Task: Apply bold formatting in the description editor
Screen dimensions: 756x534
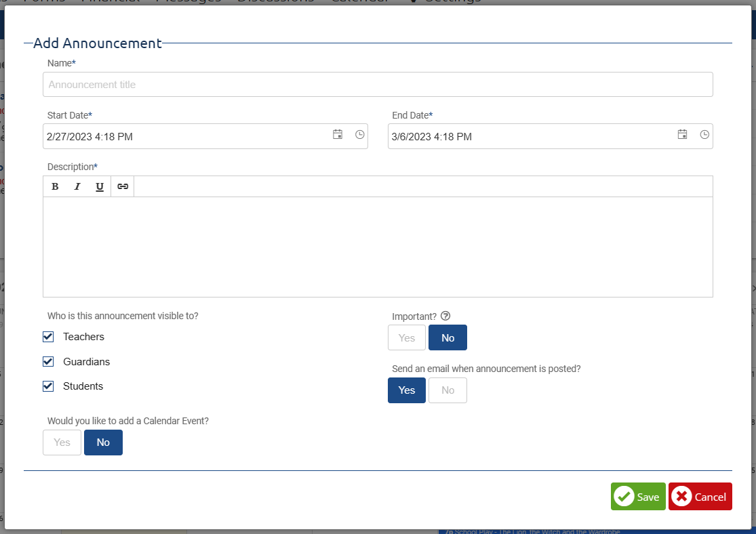Action: coord(55,186)
